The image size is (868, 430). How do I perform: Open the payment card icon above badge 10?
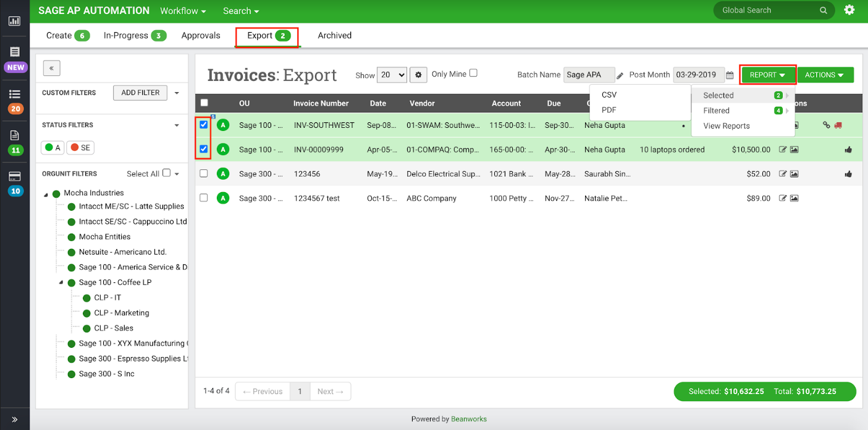[15, 176]
